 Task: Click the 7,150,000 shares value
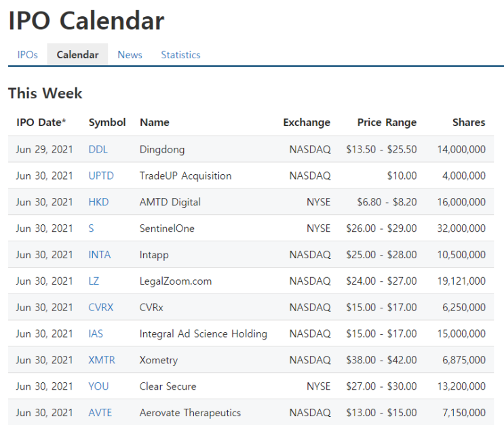(x=464, y=413)
